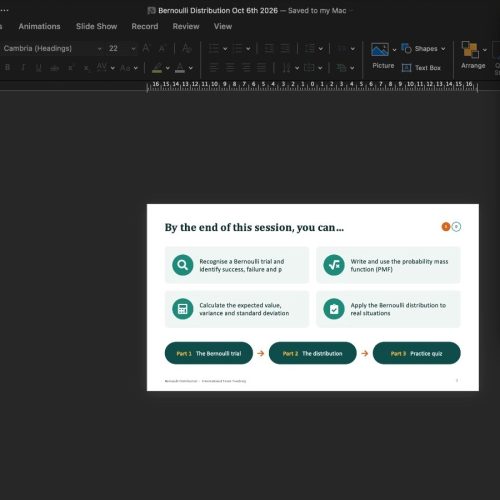Viewport: 500px width, 500px height.
Task: Click the Bullets list icon
Action: click(x=214, y=49)
